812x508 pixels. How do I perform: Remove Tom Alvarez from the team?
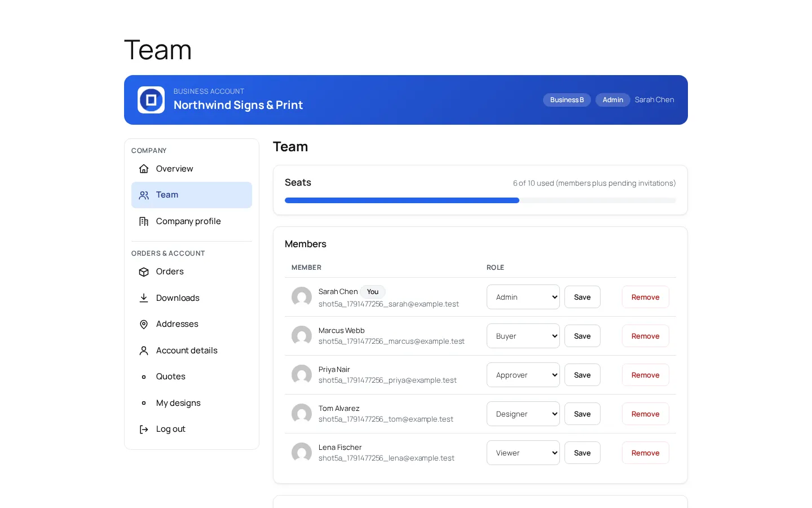pos(646,414)
